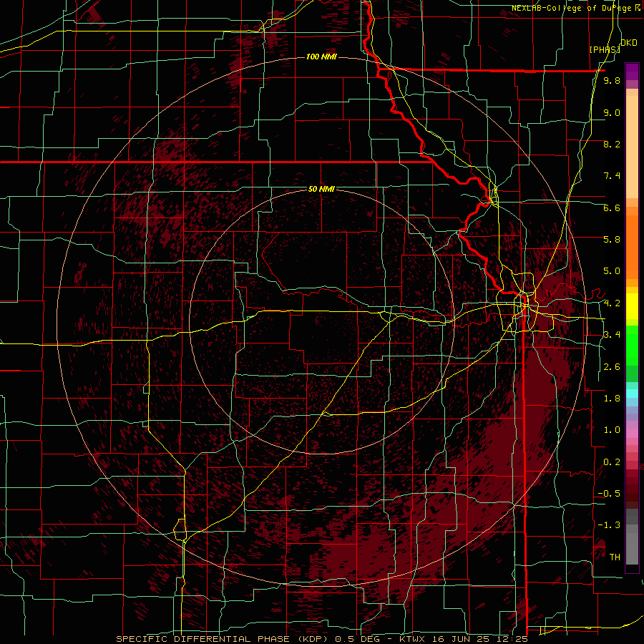Click the -0.5 value on the color scale

609,494
